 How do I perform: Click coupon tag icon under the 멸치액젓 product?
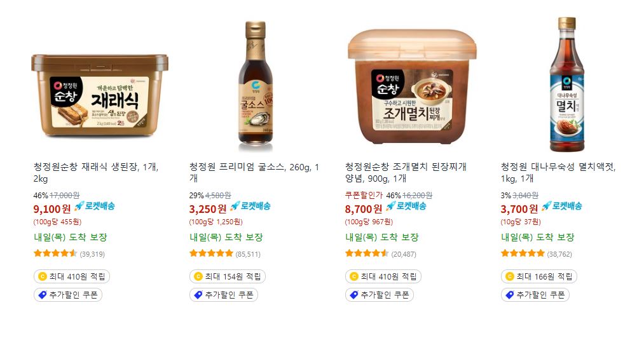(510, 295)
